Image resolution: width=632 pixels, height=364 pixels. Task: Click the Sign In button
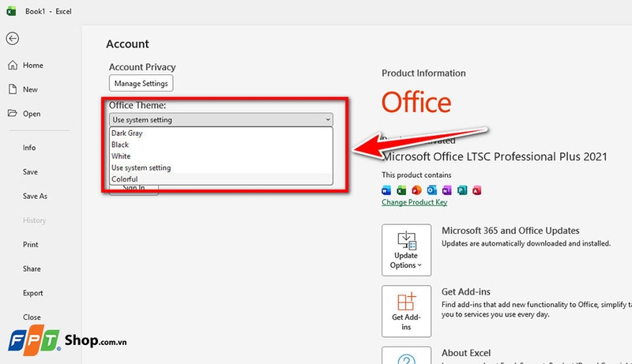click(x=134, y=190)
